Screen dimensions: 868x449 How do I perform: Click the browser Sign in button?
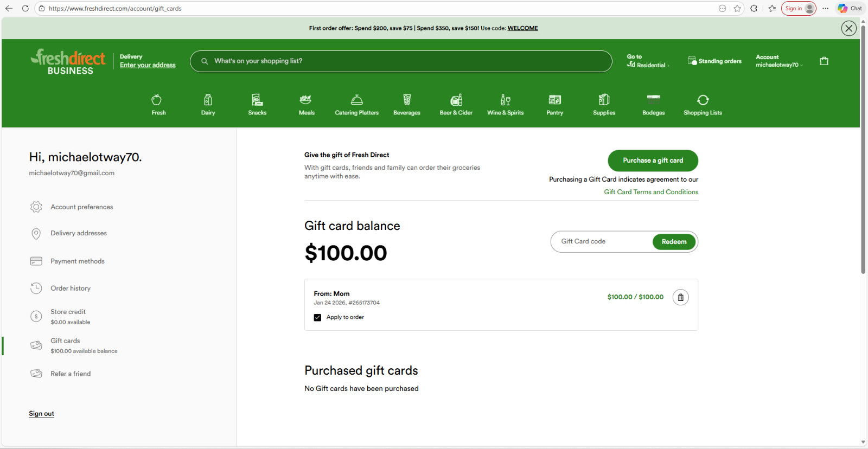pyautogui.click(x=799, y=8)
